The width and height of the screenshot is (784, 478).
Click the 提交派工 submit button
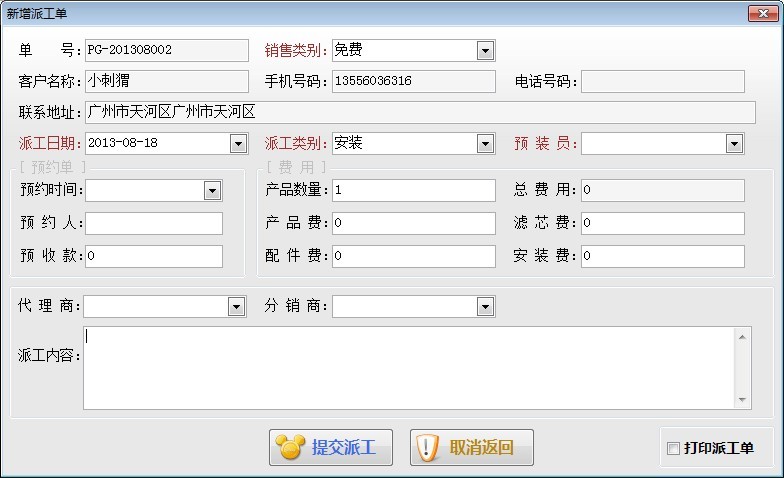(330, 447)
